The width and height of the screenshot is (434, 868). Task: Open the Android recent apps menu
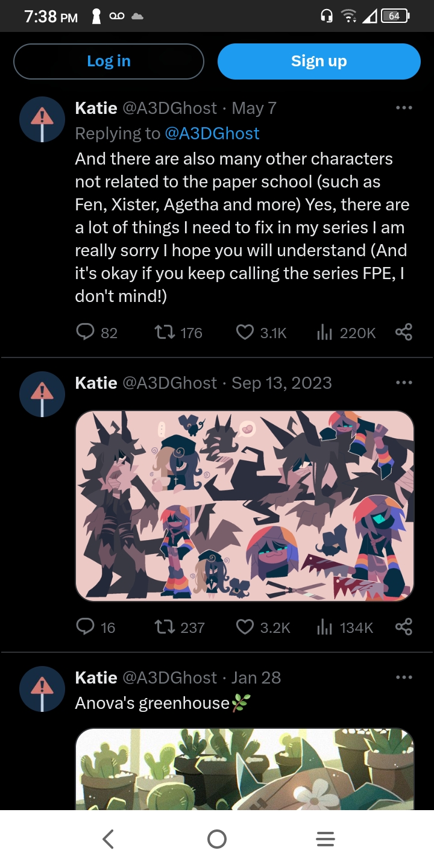(325, 839)
